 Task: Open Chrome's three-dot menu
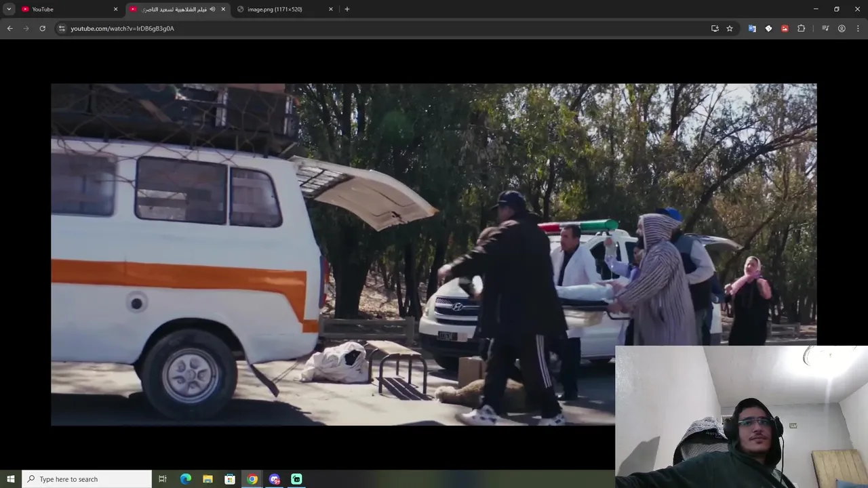click(x=858, y=28)
